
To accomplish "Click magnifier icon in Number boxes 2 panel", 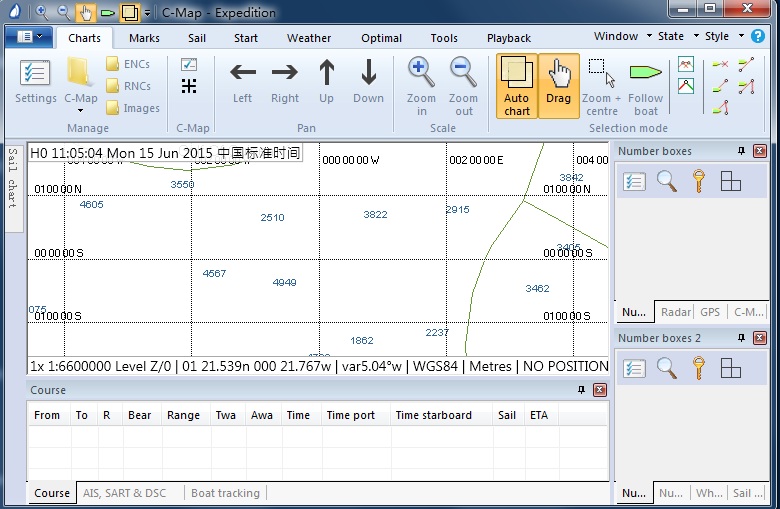I will (x=667, y=368).
